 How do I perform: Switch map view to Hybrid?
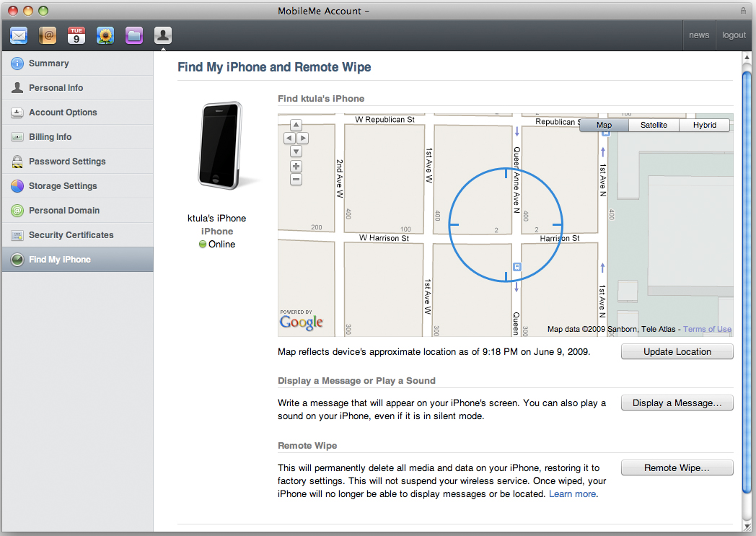[x=704, y=125]
